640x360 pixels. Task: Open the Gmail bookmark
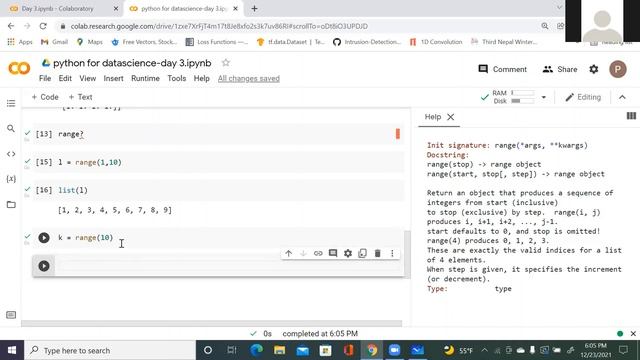pyautogui.click(x=54, y=42)
